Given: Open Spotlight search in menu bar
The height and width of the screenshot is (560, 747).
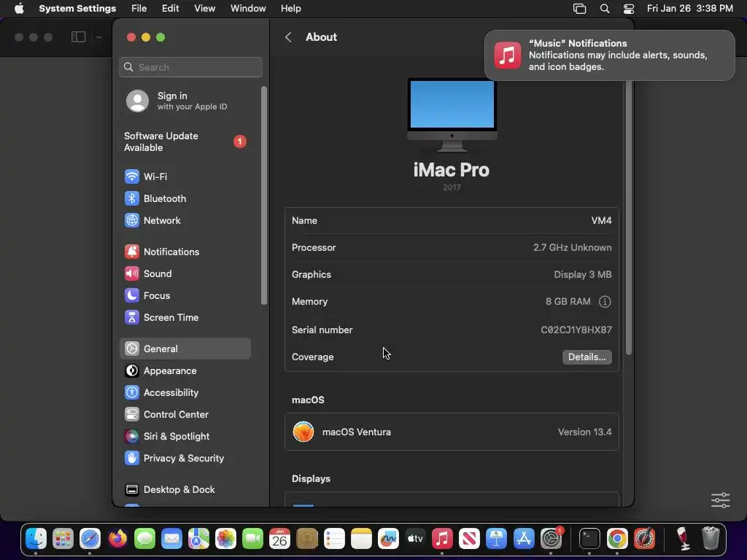Looking at the screenshot, I should click(x=605, y=9).
